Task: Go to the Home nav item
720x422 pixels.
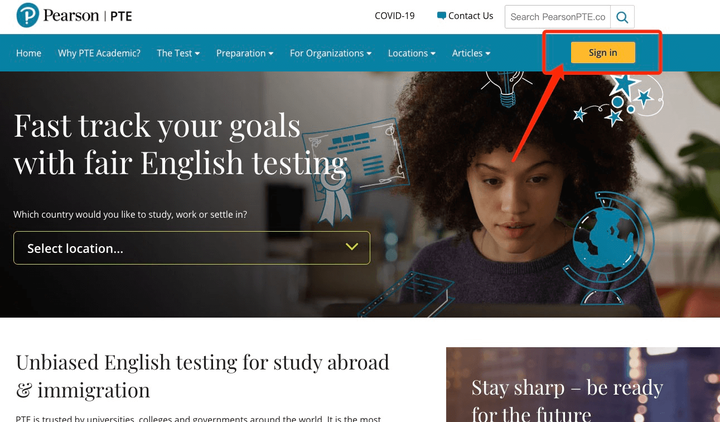Action: click(x=28, y=53)
